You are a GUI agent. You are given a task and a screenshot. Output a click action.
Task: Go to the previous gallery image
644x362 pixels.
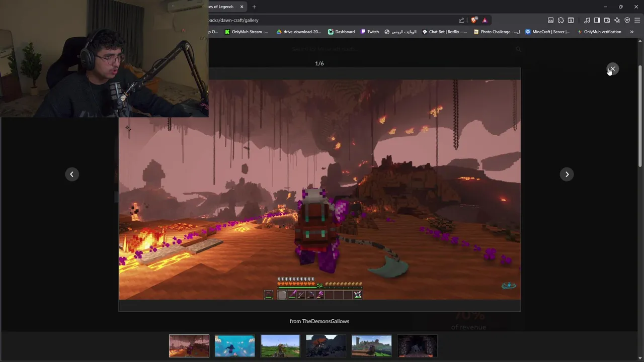[x=72, y=174]
